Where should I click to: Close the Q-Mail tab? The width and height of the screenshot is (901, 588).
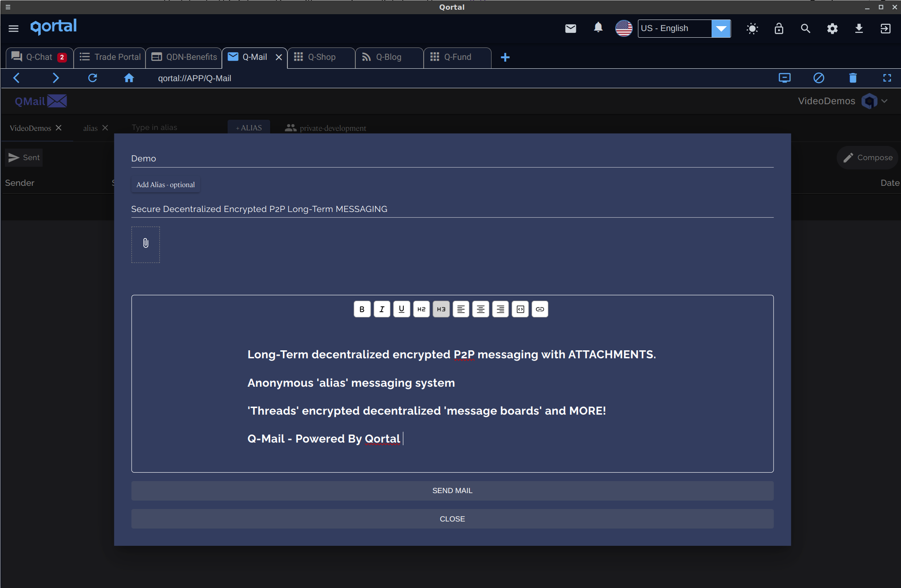coord(279,57)
